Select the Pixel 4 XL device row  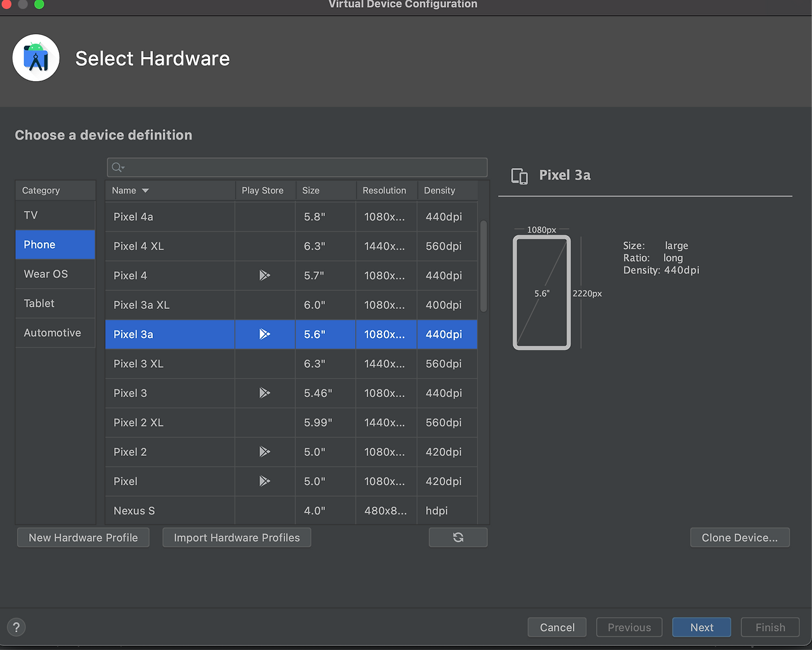pyautogui.click(x=291, y=246)
